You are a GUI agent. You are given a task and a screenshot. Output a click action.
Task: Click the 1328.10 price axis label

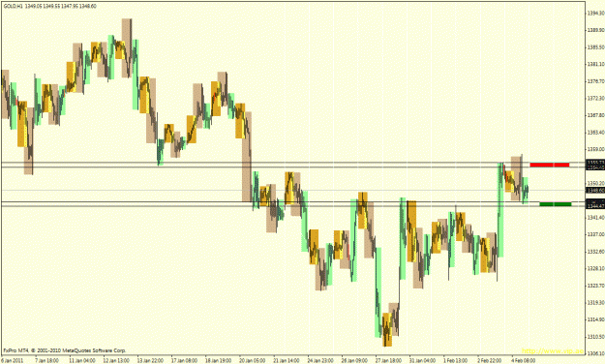596,268
